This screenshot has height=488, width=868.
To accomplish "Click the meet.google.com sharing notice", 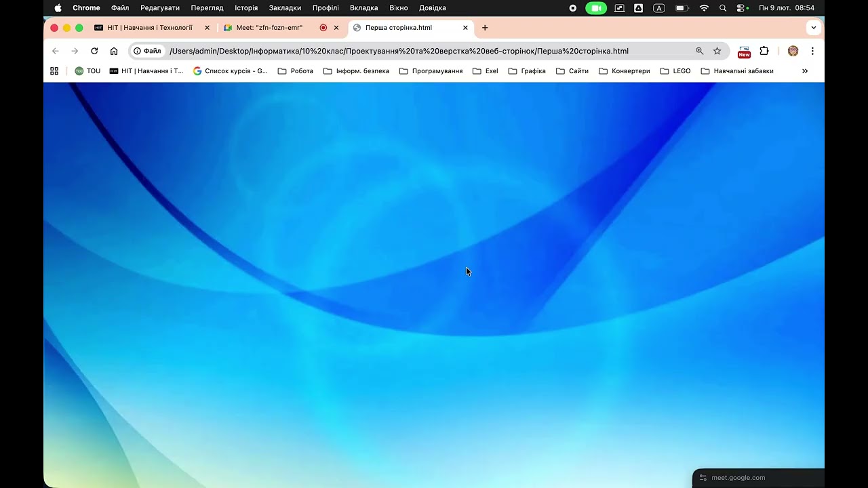I will click(758, 478).
